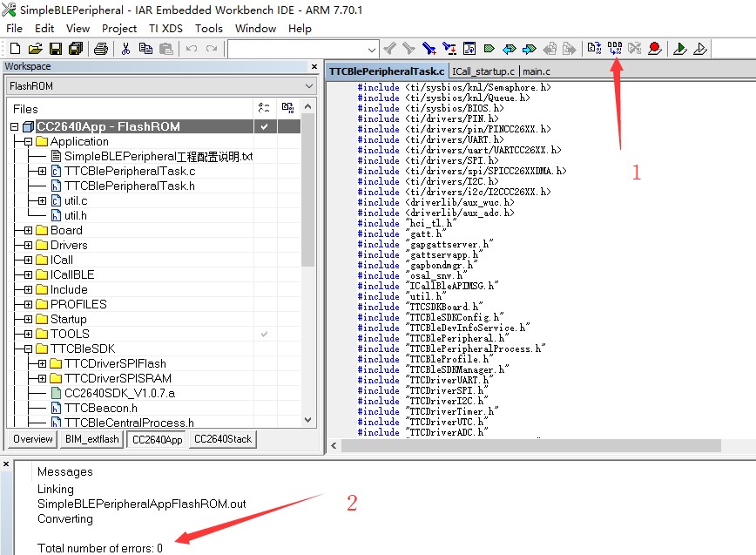Switch to main.c editor tab
This screenshot has height=555, width=756.
537,71
